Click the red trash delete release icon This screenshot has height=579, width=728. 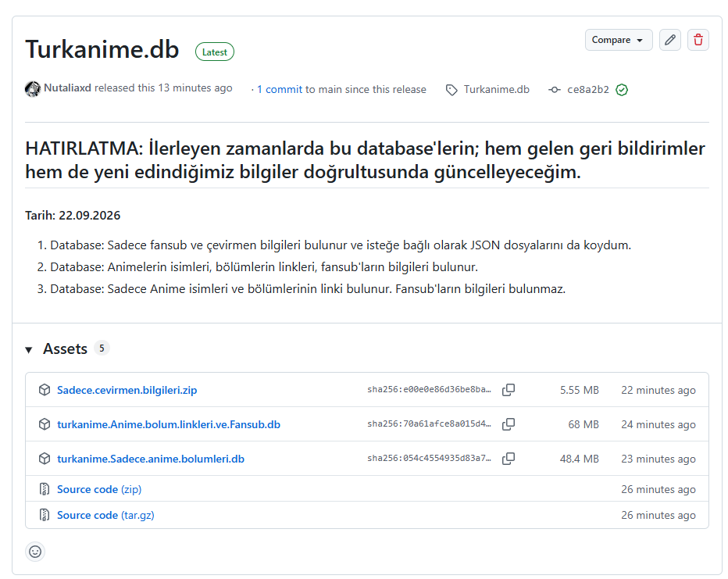coord(698,40)
